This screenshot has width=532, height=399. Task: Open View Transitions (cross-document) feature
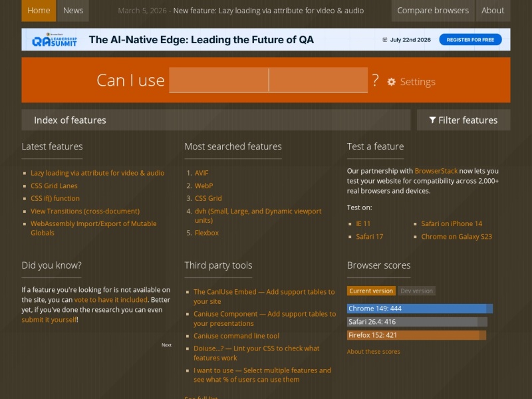pos(85,211)
